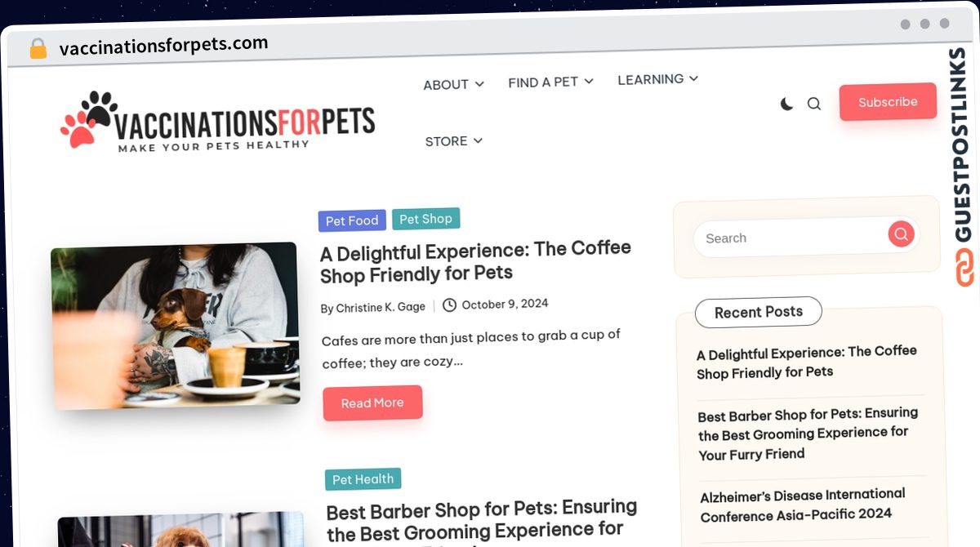Click the clock icon beside October 9, 2024

coord(449,305)
